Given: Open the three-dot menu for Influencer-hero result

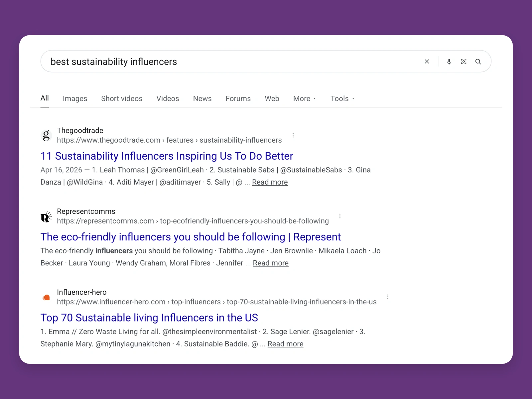Looking at the screenshot, I should coord(388,297).
